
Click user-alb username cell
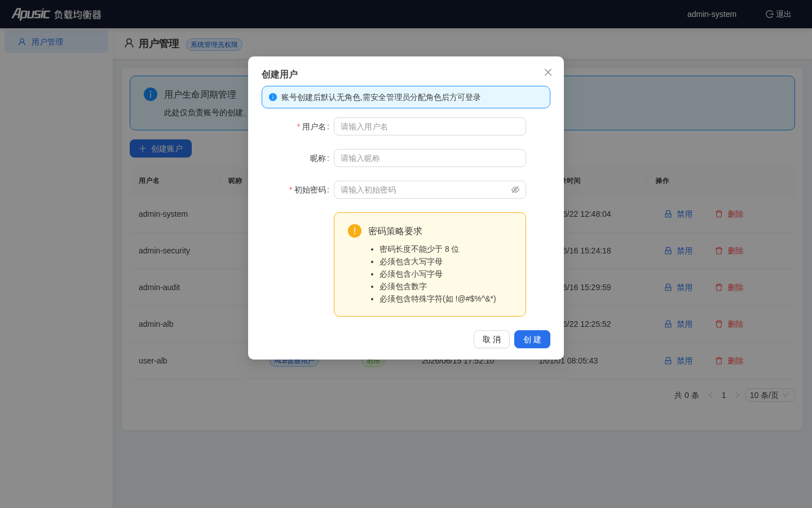coord(153,361)
